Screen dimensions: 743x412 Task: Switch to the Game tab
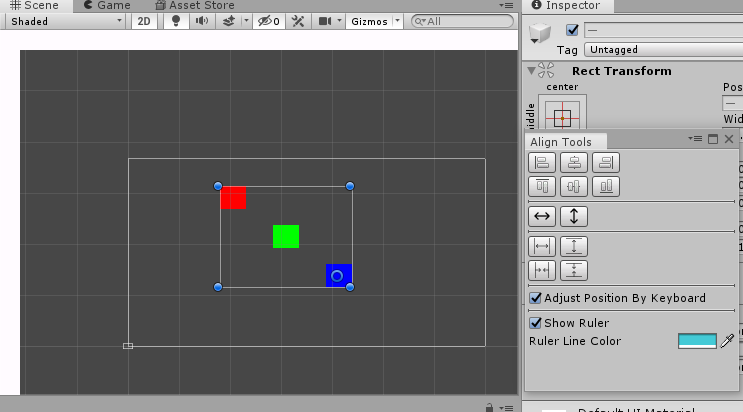[x=107, y=6]
